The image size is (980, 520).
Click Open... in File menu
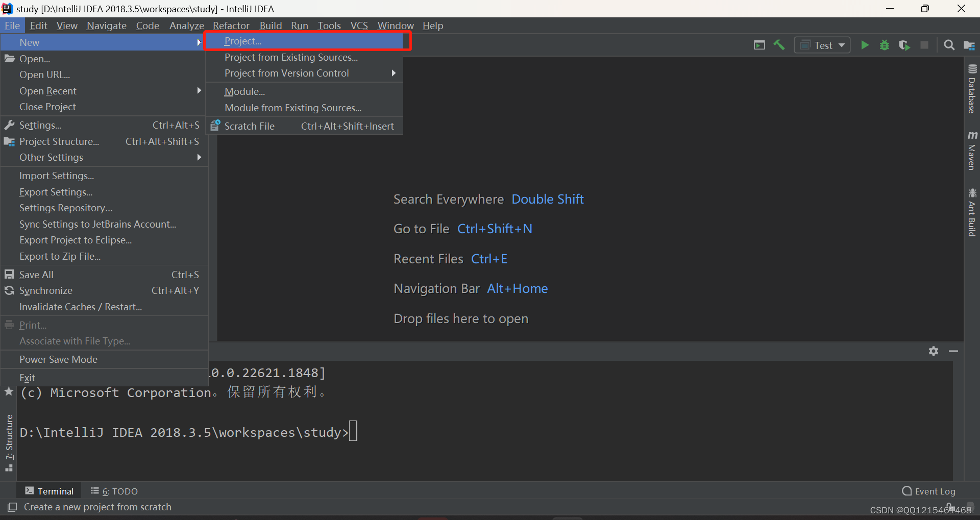[103, 59]
